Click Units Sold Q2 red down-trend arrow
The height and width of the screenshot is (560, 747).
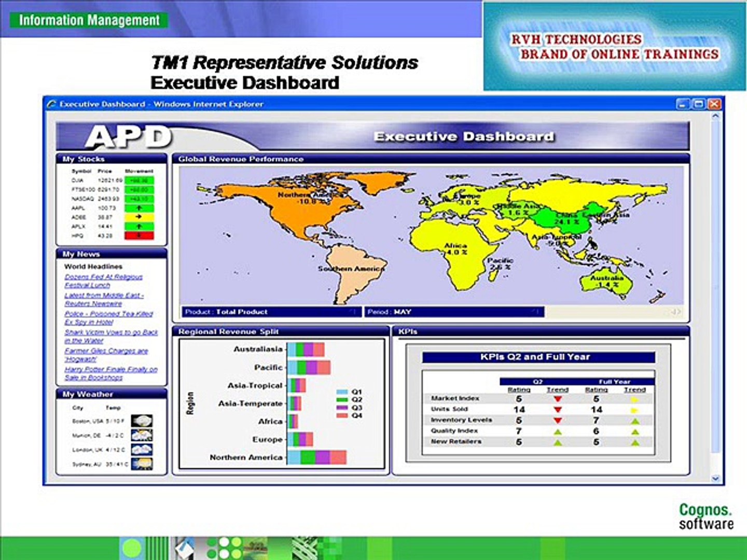(x=558, y=410)
